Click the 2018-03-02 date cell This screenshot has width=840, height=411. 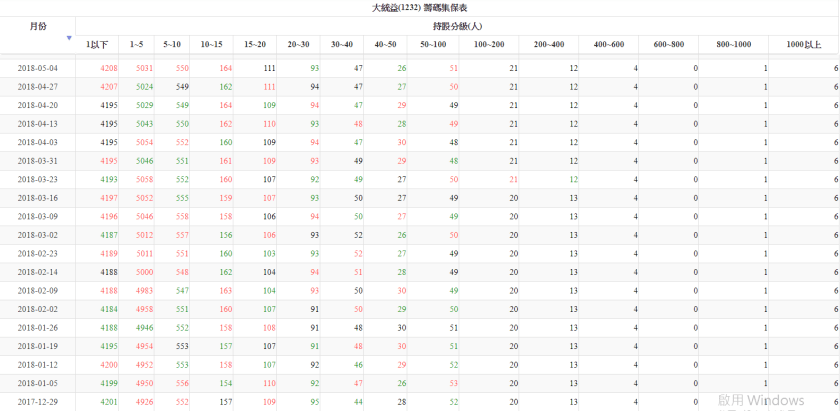(x=38, y=235)
